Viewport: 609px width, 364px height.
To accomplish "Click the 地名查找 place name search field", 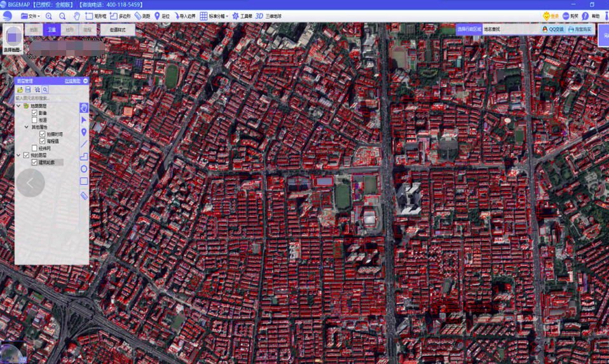I will click(x=510, y=29).
